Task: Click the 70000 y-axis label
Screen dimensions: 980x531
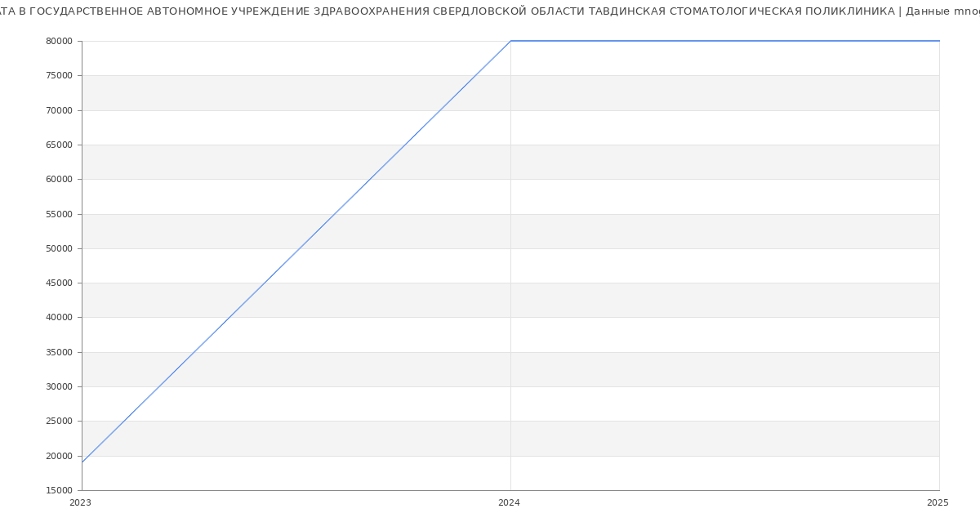Action: (x=59, y=110)
